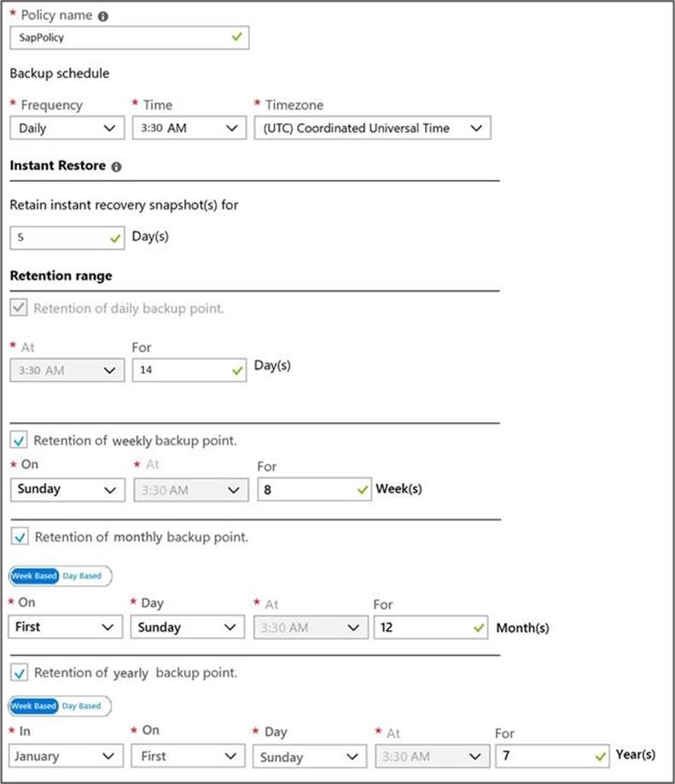Switch monthly retention to Day Based
Viewport: 675px width, 784px height.
[83, 576]
